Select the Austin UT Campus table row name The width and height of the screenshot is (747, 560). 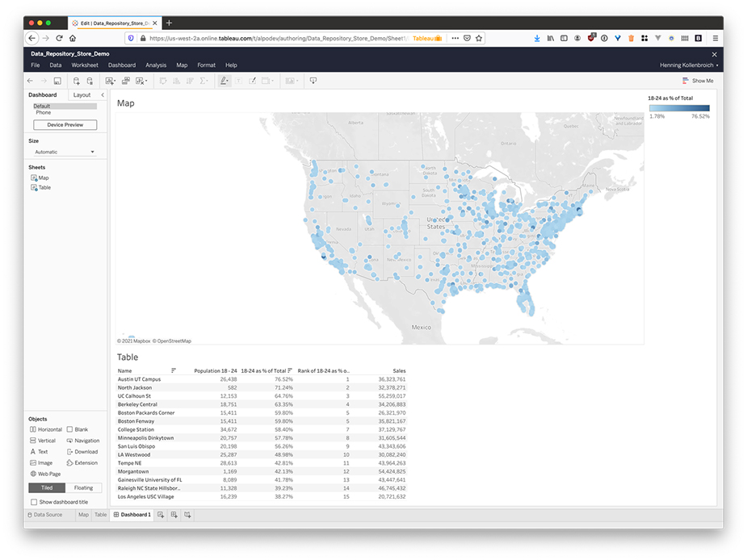pos(139,379)
